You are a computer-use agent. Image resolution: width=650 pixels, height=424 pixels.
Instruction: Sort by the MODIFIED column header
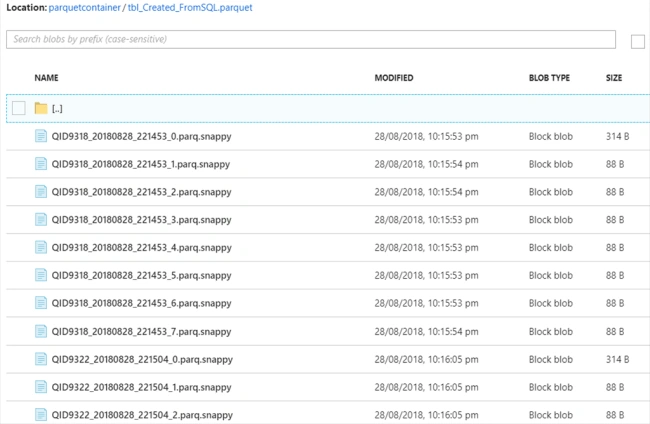(x=394, y=78)
